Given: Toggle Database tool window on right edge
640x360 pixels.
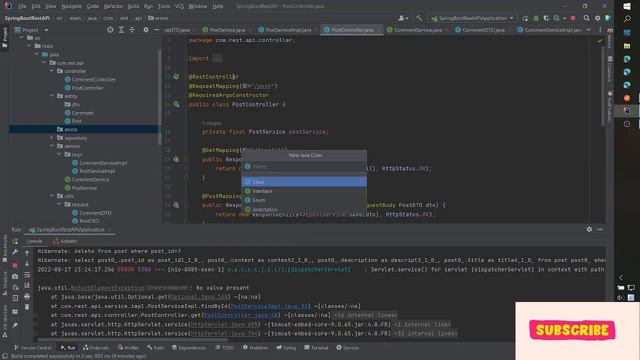Looking at the screenshot, I should (610, 69).
